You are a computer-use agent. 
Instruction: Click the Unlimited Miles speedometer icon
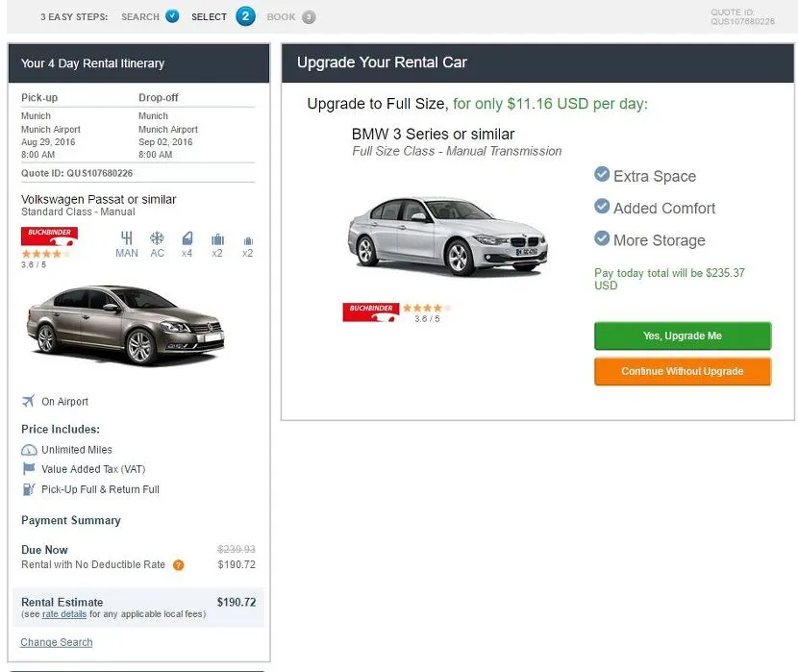(29, 450)
